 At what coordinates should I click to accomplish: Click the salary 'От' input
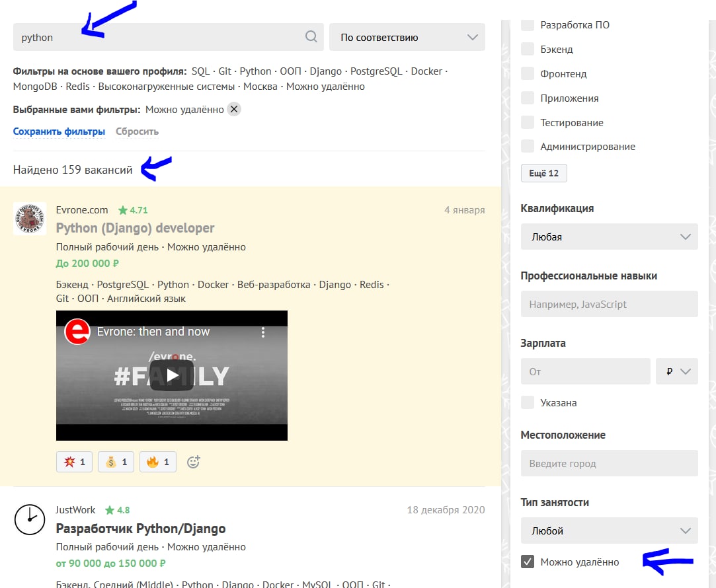585,371
